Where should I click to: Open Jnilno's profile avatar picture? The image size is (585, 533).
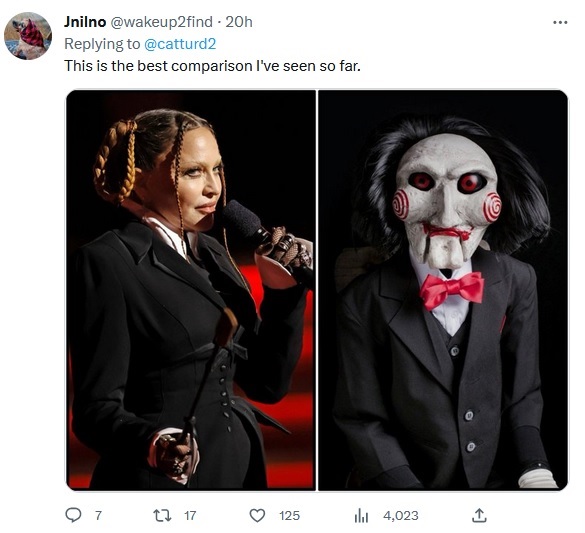point(28,36)
